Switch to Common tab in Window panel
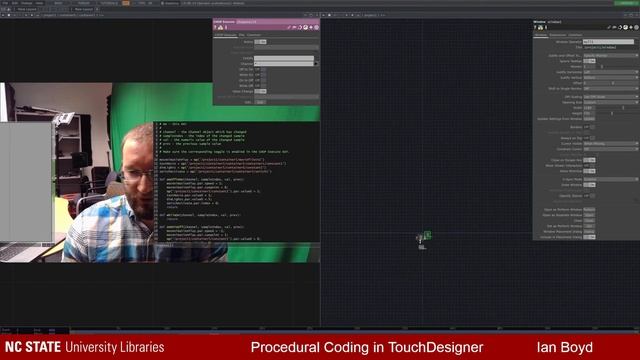 (575, 35)
